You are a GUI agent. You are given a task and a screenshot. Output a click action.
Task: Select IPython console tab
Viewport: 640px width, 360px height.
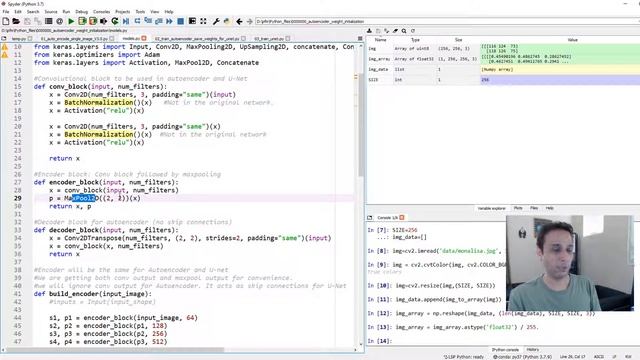(x=505, y=350)
